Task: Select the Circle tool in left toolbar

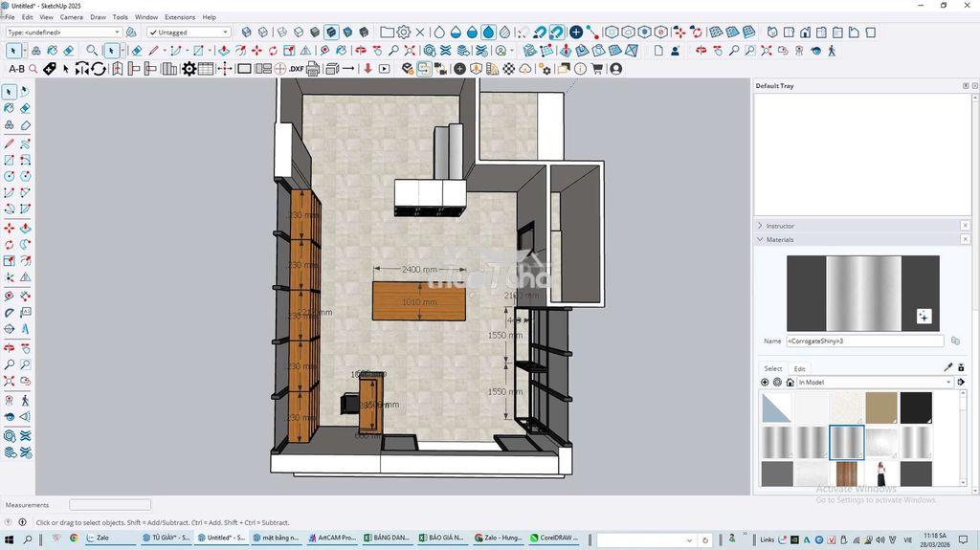Action: pyautogui.click(x=10, y=177)
